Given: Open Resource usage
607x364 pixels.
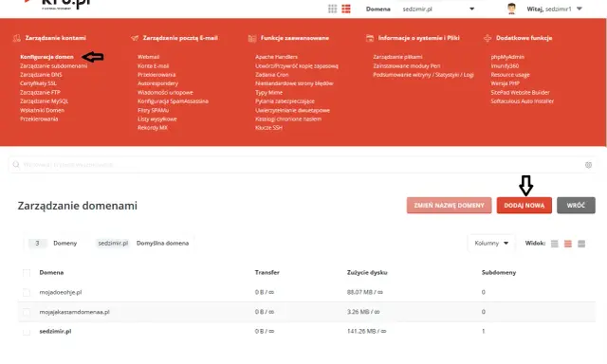Looking at the screenshot, I should click(x=510, y=75).
